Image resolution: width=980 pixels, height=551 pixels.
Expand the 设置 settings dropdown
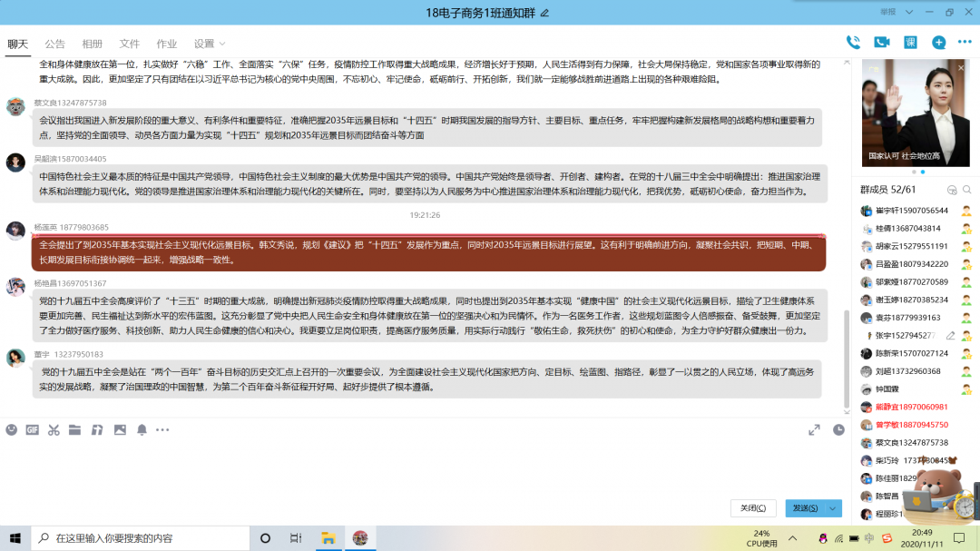click(209, 44)
